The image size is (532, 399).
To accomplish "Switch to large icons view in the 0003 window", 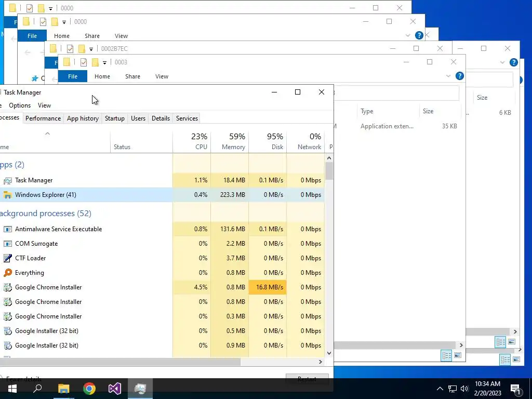I will [x=458, y=355].
